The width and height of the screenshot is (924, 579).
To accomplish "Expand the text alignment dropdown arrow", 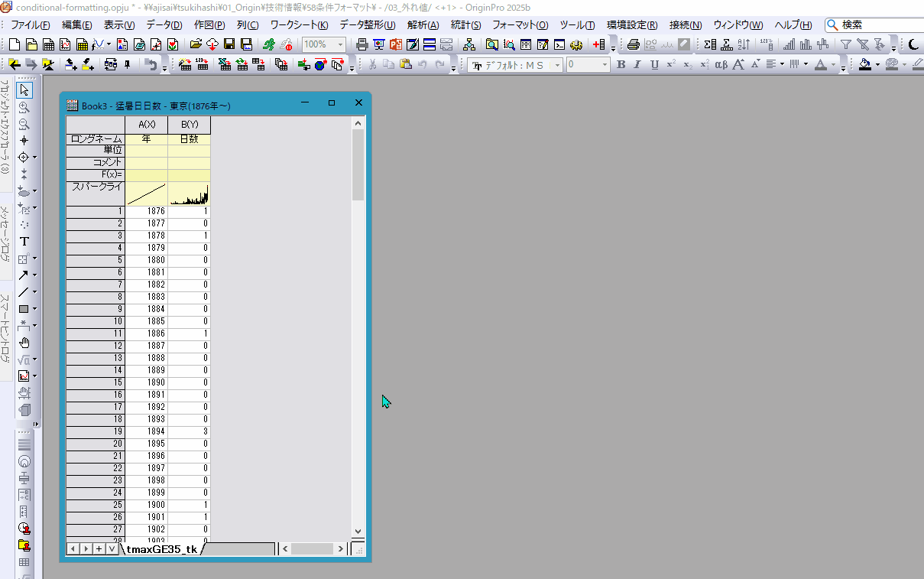I will [x=782, y=65].
